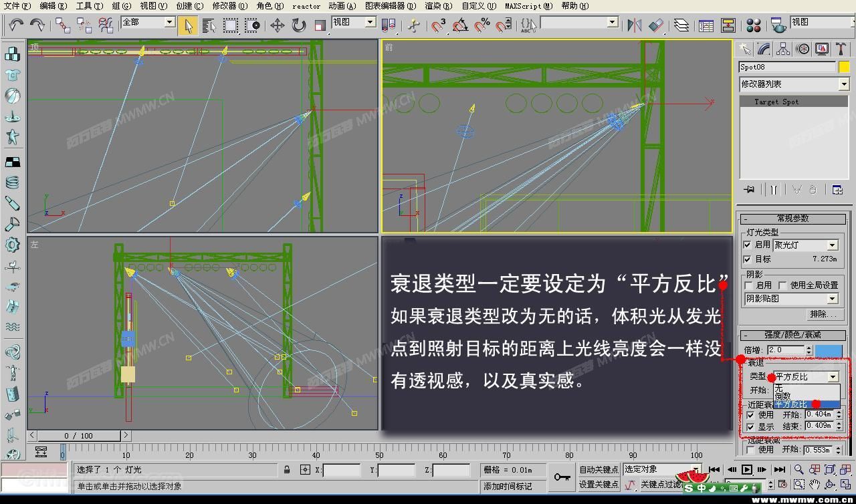Image resolution: width=856 pixels, height=504 pixels.
Task: Select the Select and Link tool
Action: (63, 25)
